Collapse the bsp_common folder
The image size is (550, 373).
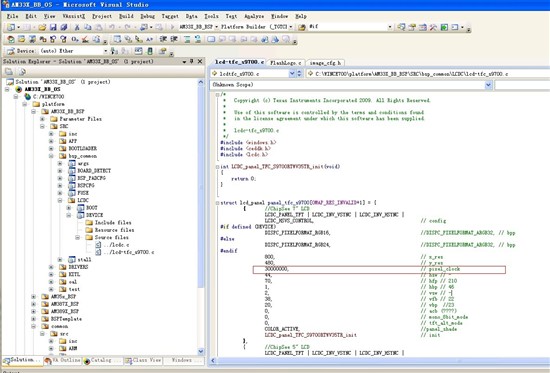click(51, 156)
